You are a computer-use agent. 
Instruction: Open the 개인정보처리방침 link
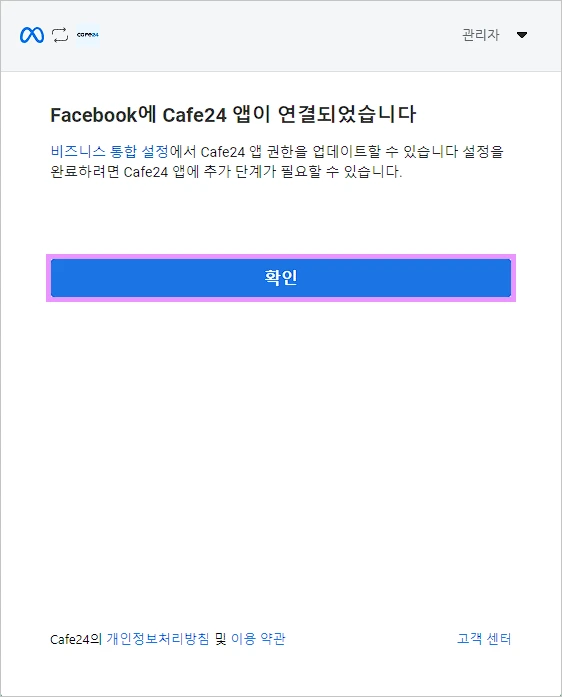[157, 639]
